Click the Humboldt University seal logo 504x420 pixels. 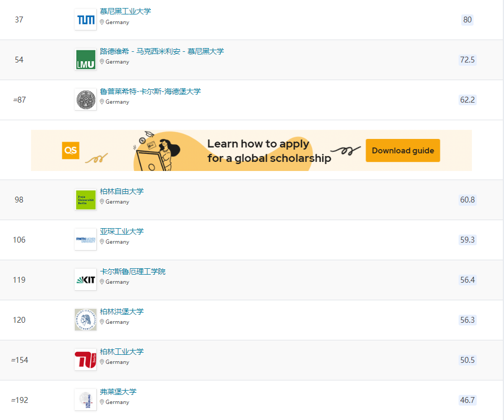(86, 320)
